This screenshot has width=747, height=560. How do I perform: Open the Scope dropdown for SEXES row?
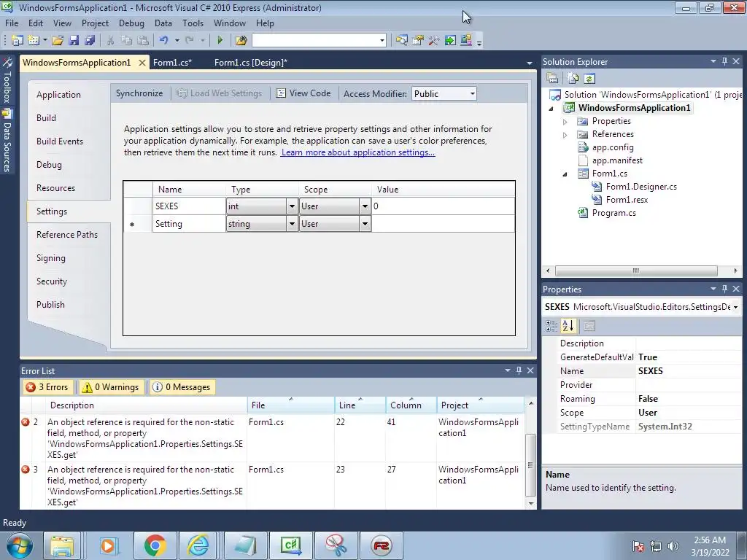pos(365,206)
